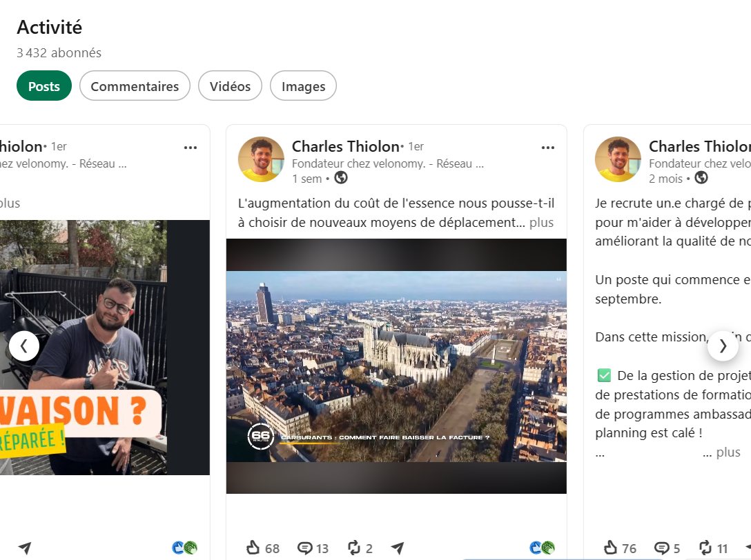Open options menu on the leftmost post card
Screen dimensions: 751x560
191,148
